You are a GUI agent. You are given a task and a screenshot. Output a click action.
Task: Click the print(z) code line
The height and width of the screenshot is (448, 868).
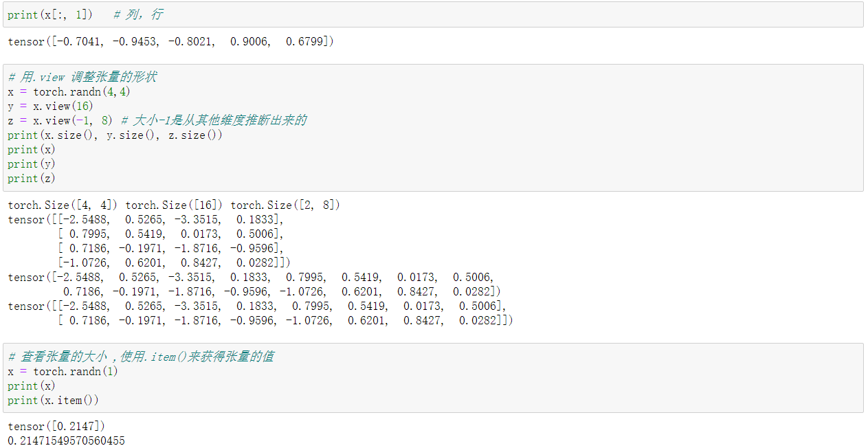(32, 178)
